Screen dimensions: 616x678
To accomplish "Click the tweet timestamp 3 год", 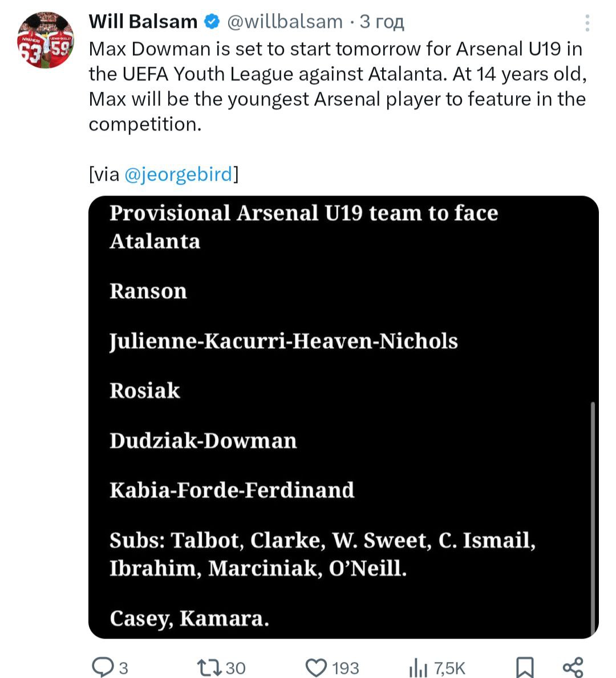I will coord(382,22).
